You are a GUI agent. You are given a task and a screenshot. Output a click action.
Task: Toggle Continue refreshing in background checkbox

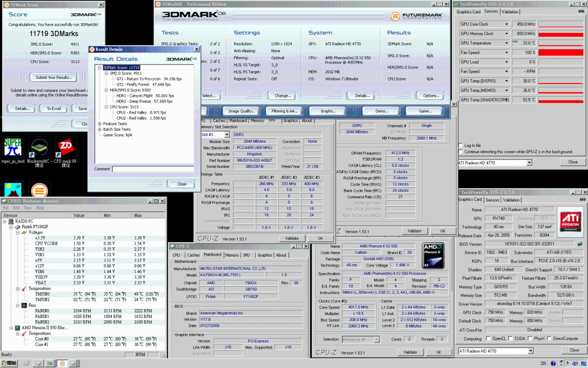pos(461,152)
